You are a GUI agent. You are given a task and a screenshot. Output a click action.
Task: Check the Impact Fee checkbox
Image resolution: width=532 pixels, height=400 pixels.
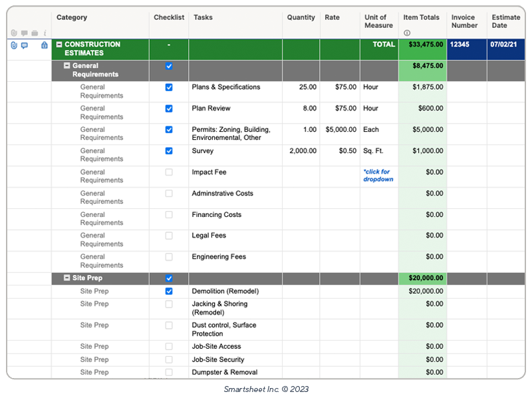coord(169,172)
